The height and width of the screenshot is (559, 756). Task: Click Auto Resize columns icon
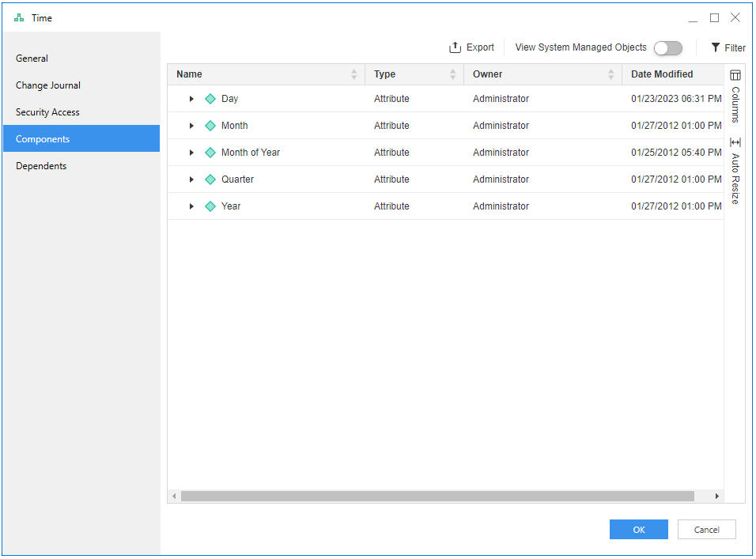click(x=735, y=142)
